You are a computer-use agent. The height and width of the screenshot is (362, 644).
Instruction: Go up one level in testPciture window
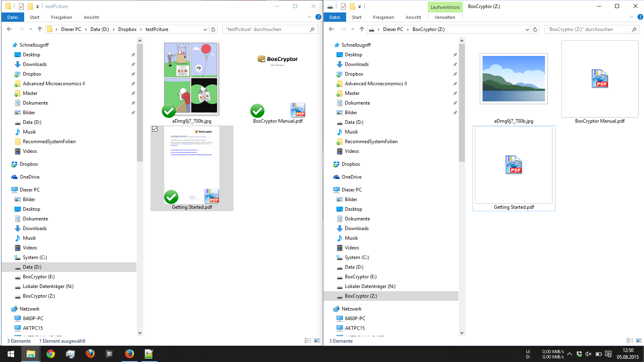click(x=39, y=29)
